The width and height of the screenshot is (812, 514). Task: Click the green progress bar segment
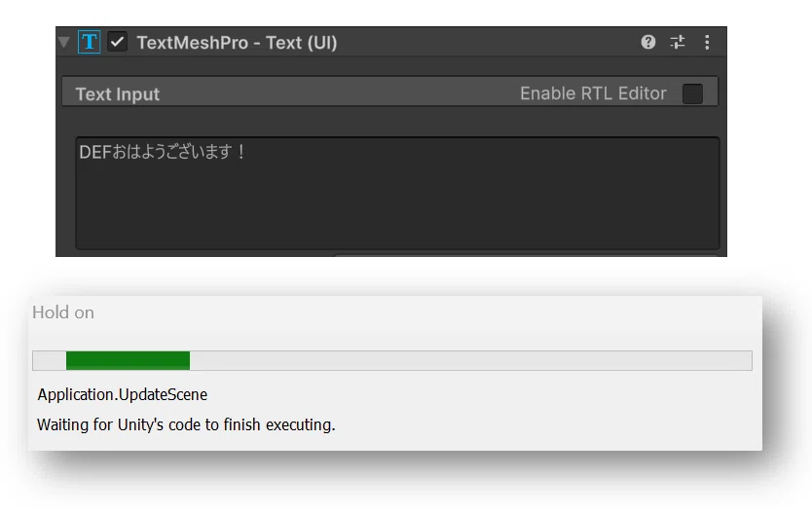(x=128, y=360)
